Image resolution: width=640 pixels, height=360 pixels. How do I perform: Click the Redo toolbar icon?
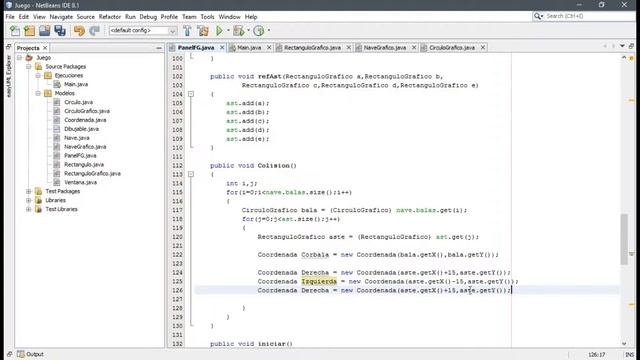coord(94,31)
